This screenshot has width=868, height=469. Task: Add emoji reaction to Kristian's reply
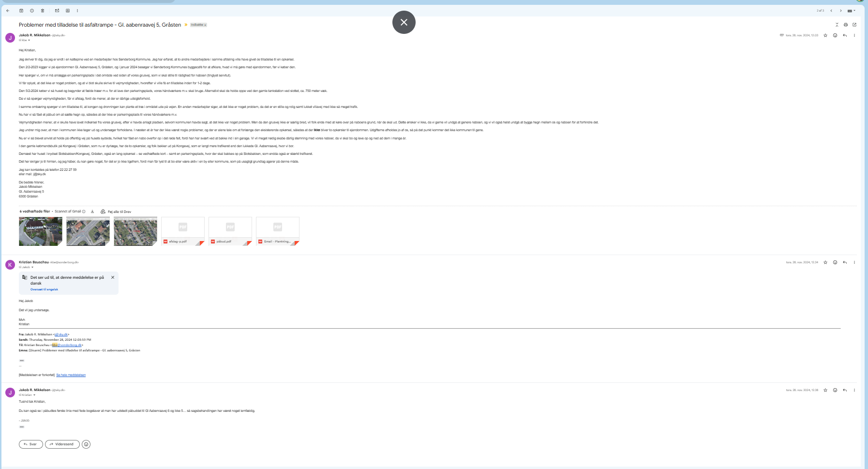pyautogui.click(x=835, y=262)
